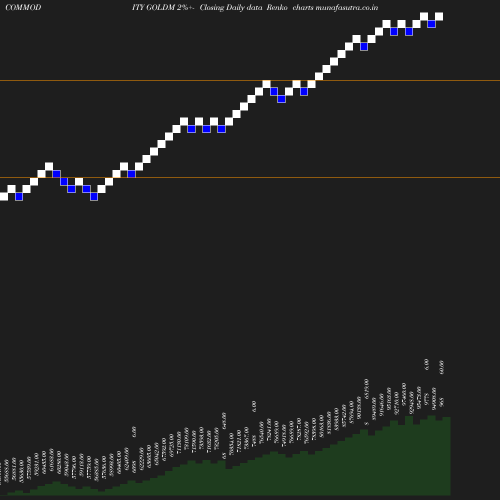Click "Closing Daily data" in chart title
The width and height of the screenshot is (500, 500).
pos(231,7)
